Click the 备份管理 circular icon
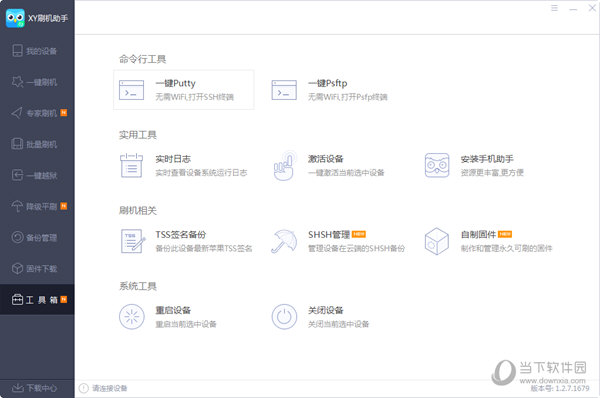 tap(17, 237)
